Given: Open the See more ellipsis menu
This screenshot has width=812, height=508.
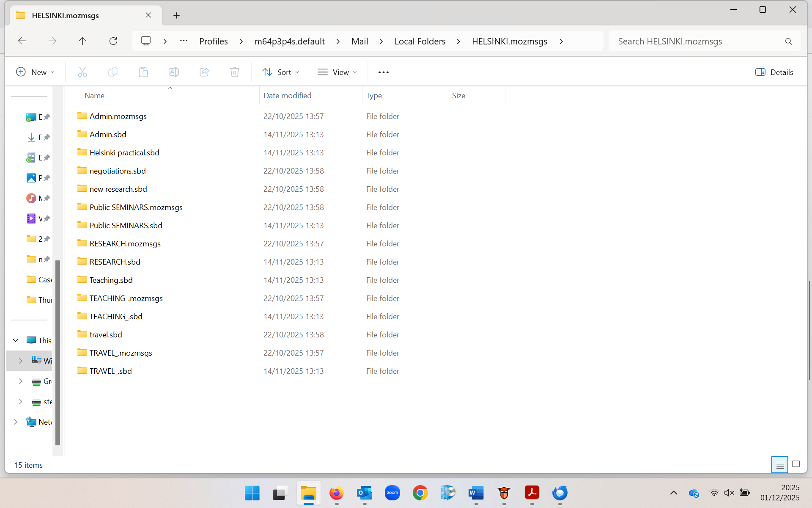Looking at the screenshot, I should (x=383, y=72).
